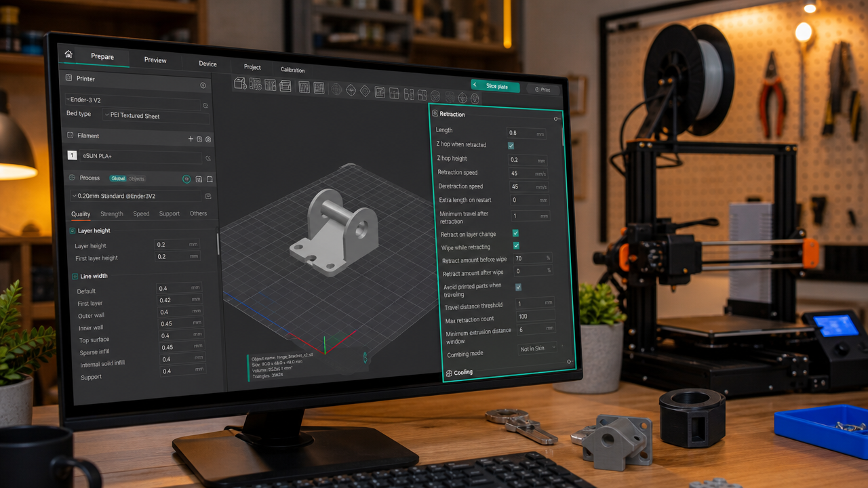Open the Ender-3 V2 printer dropdown
This screenshot has height=488, width=868.
point(133,102)
